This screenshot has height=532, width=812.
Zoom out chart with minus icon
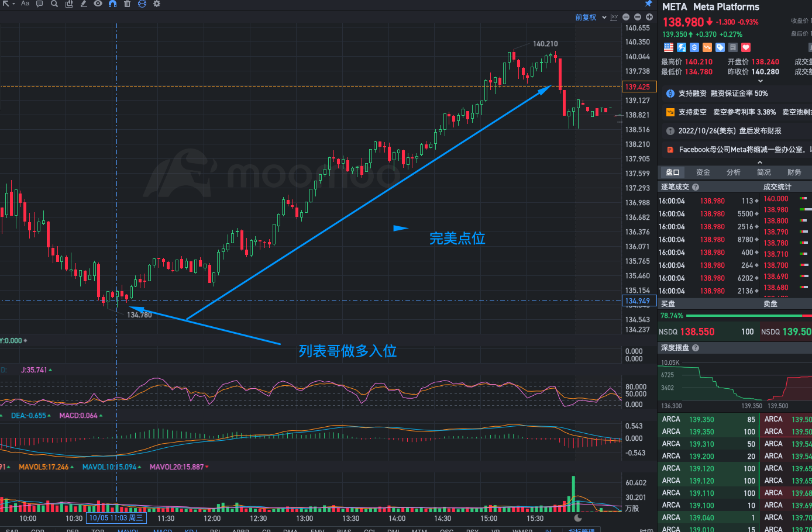tap(638, 18)
